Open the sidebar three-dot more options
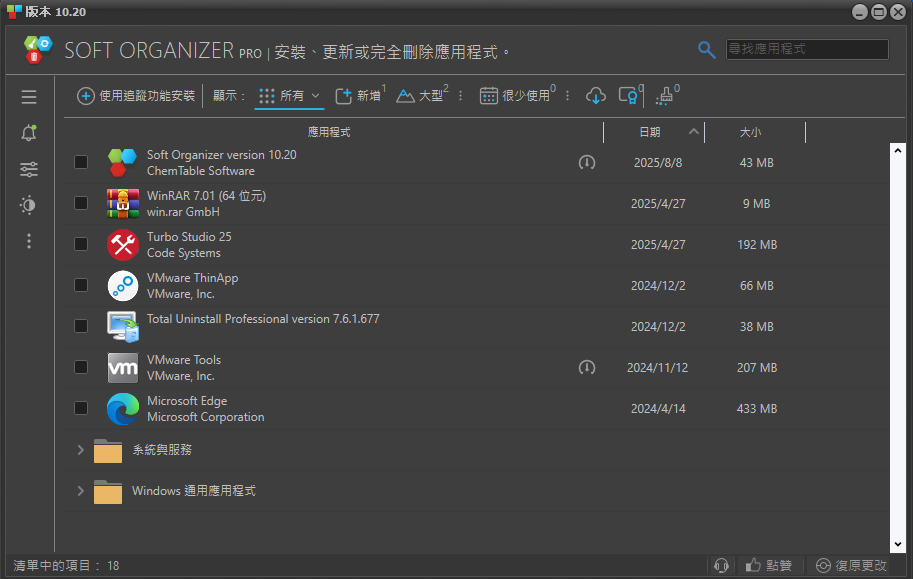The height and width of the screenshot is (579, 913). [x=29, y=241]
